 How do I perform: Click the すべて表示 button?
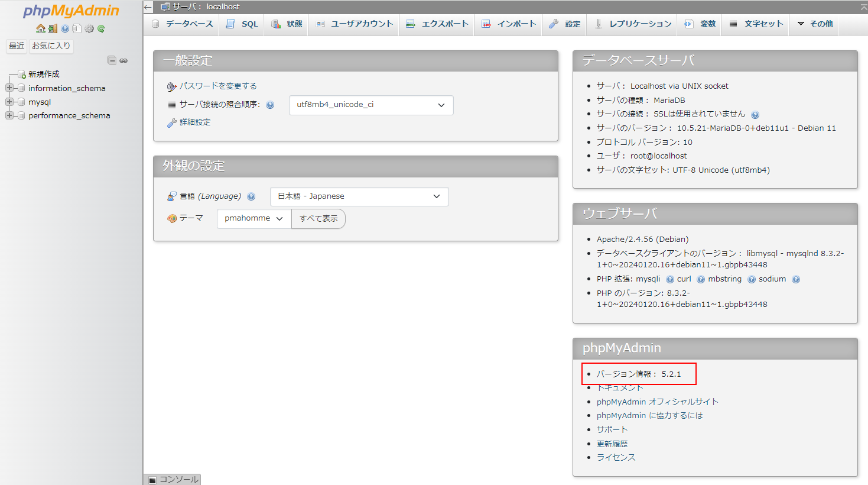[318, 218]
